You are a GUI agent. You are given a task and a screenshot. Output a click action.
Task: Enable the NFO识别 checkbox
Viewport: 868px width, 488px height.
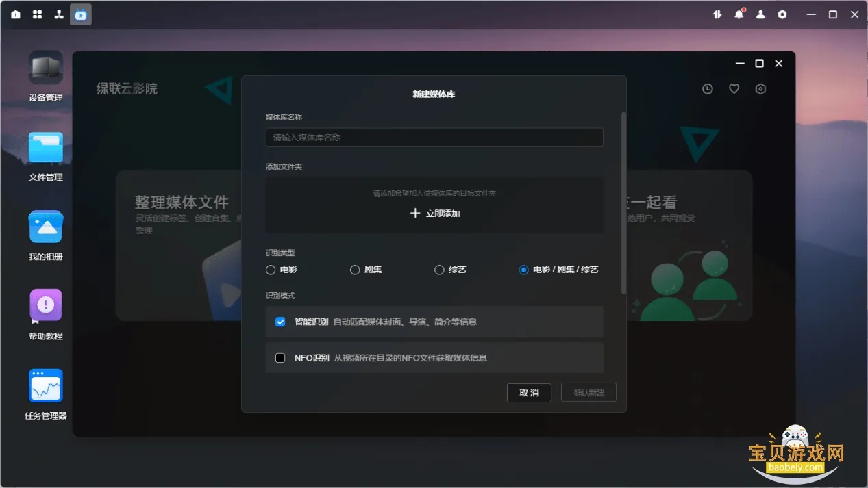[280, 358]
